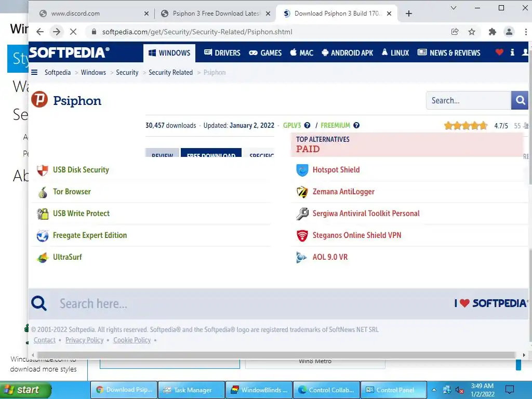The height and width of the screenshot is (399, 532).
Task: Click the address bar URL
Action: click(197, 32)
